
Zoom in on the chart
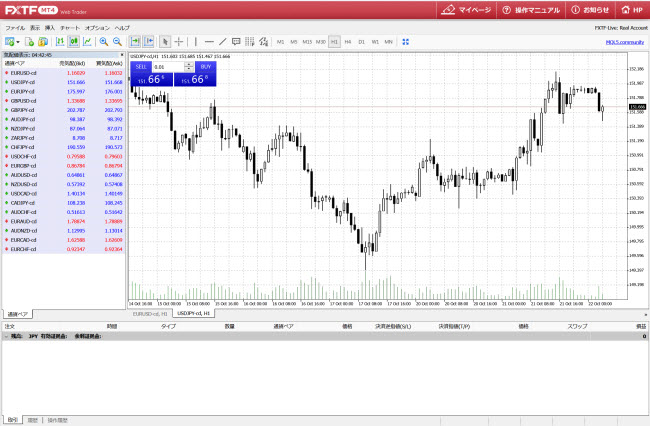pyautogui.click(x=103, y=42)
